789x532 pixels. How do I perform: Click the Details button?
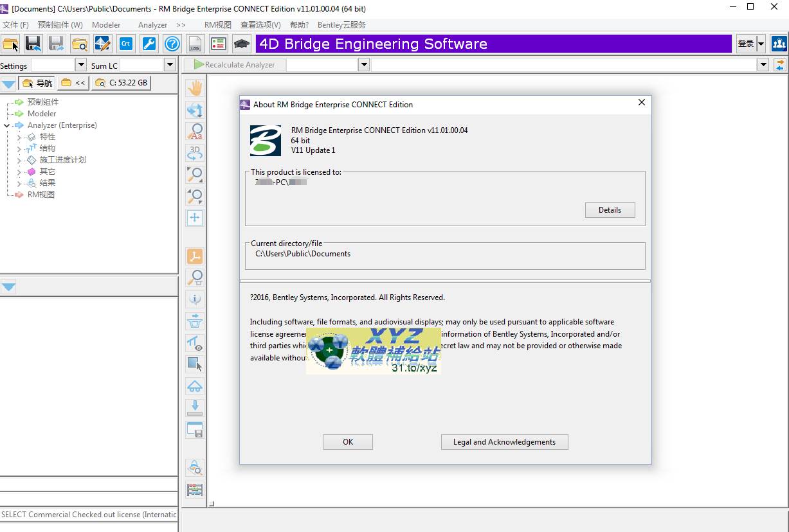click(x=610, y=210)
